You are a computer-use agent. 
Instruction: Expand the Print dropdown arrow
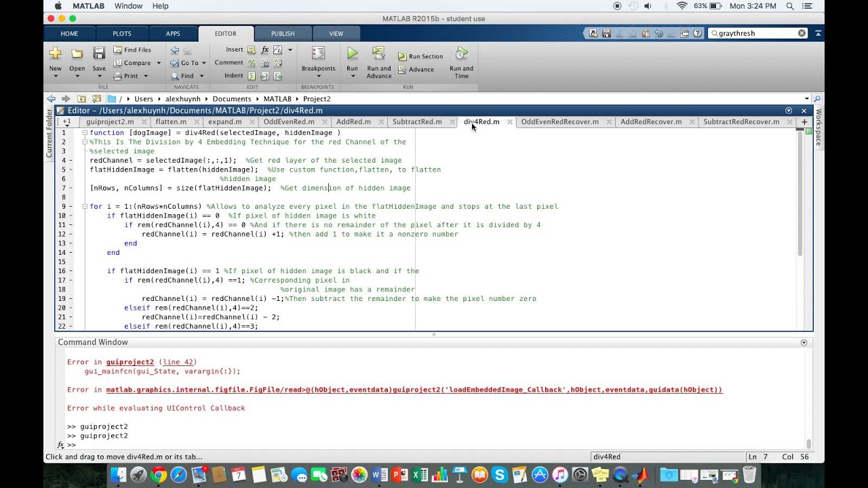(145, 76)
